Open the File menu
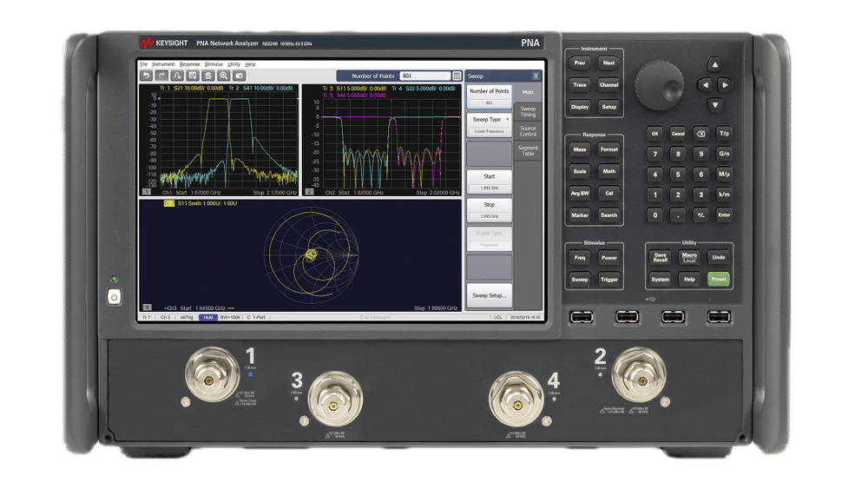The image size is (868, 489). (x=144, y=64)
